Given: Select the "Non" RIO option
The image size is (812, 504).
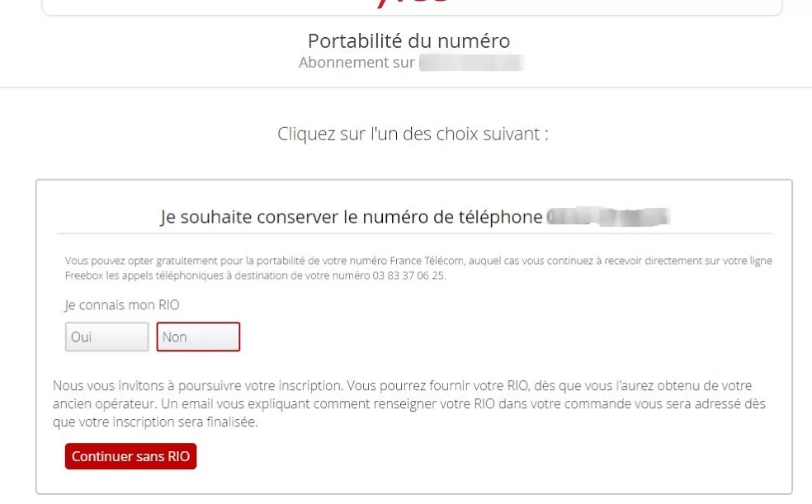Looking at the screenshot, I should [198, 337].
